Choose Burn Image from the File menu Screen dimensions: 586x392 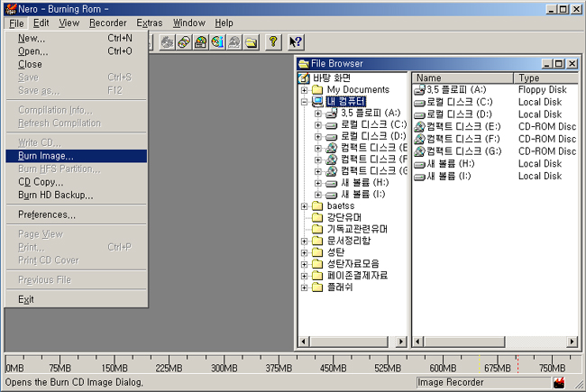point(46,156)
